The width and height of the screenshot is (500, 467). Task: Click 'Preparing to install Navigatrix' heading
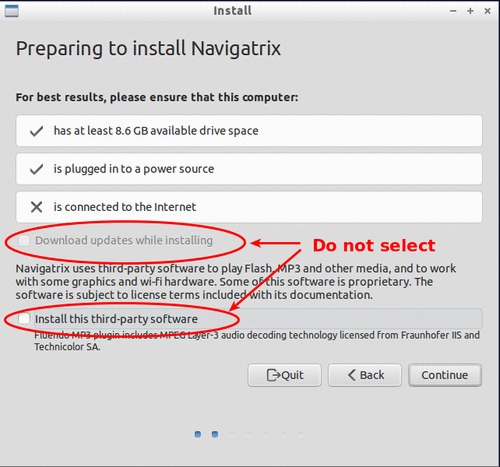(x=148, y=49)
